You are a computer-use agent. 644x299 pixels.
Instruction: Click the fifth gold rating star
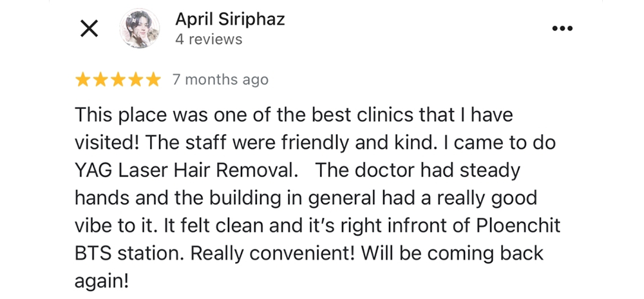point(153,80)
